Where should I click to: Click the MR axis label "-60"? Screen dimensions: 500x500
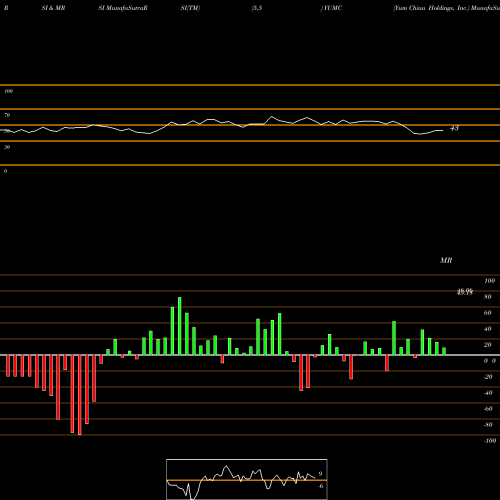[488, 409]
